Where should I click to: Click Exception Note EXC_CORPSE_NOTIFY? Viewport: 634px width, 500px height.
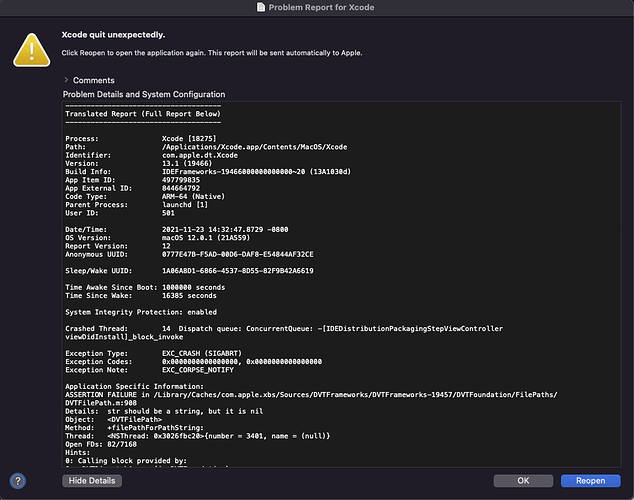pos(198,370)
